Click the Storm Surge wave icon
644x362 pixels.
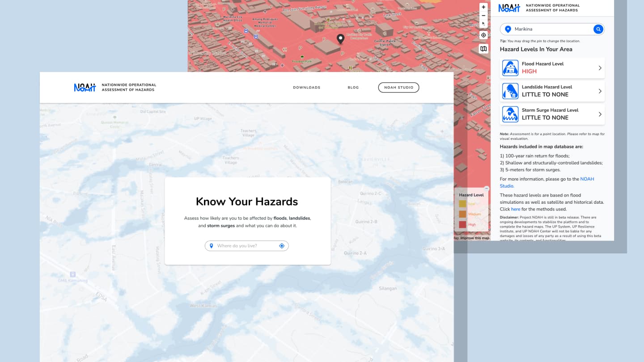510,114
